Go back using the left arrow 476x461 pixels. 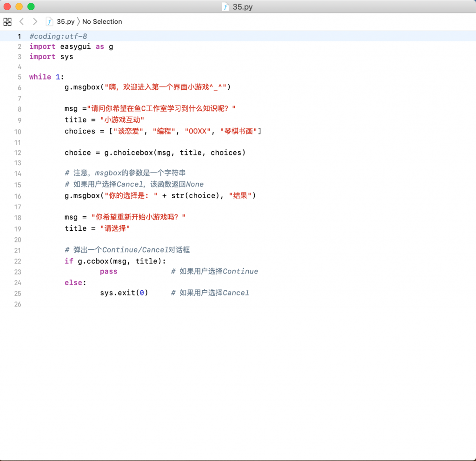click(x=21, y=21)
